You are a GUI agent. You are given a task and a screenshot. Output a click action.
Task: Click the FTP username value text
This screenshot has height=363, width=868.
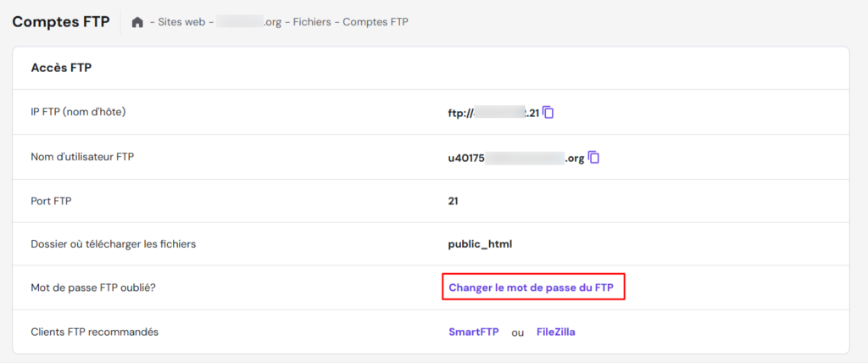515,158
